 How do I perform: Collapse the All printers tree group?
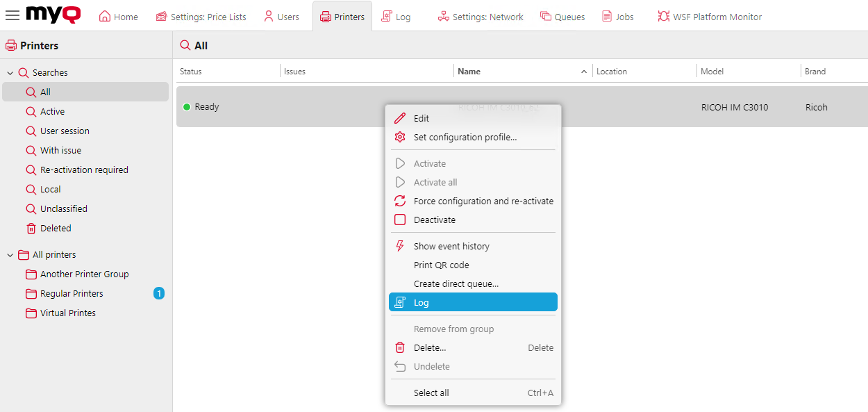[x=10, y=255]
